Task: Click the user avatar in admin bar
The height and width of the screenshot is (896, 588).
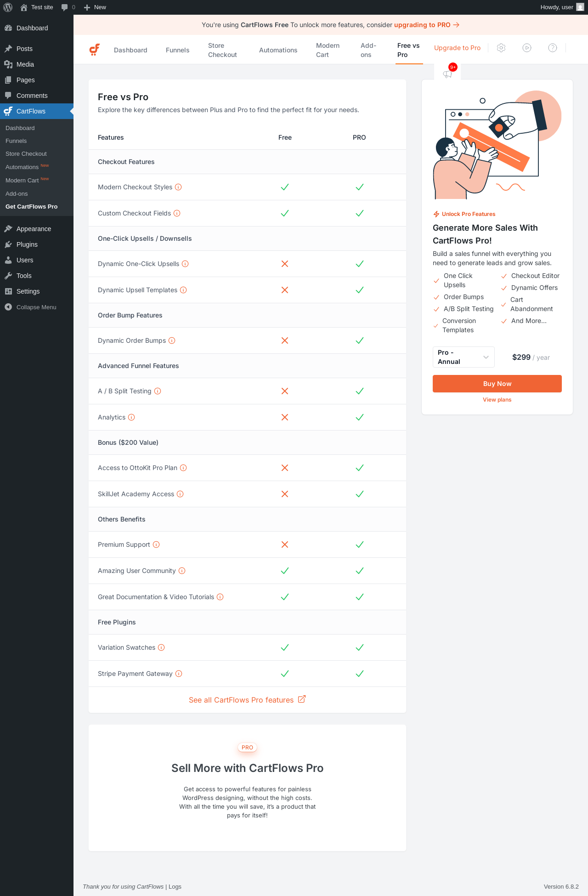Action: click(x=580, y=7)
